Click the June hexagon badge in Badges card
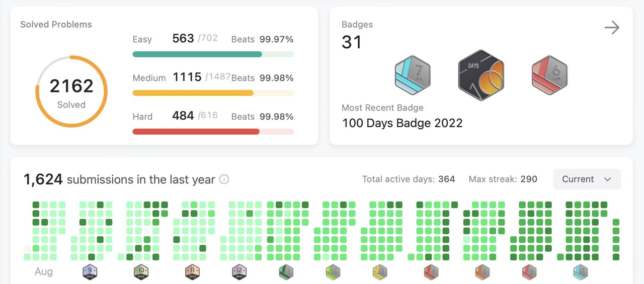This screenshot has width=644, height=284. 549,75
